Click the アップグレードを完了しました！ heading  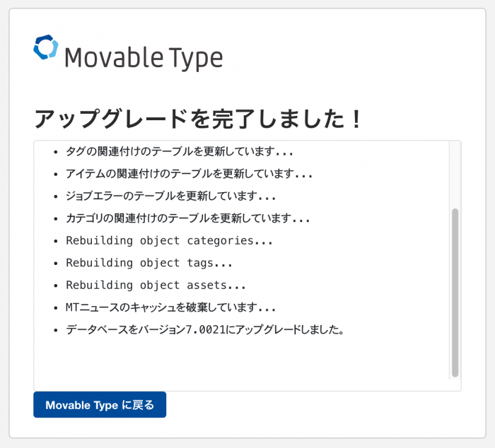[x=198, y=119]
